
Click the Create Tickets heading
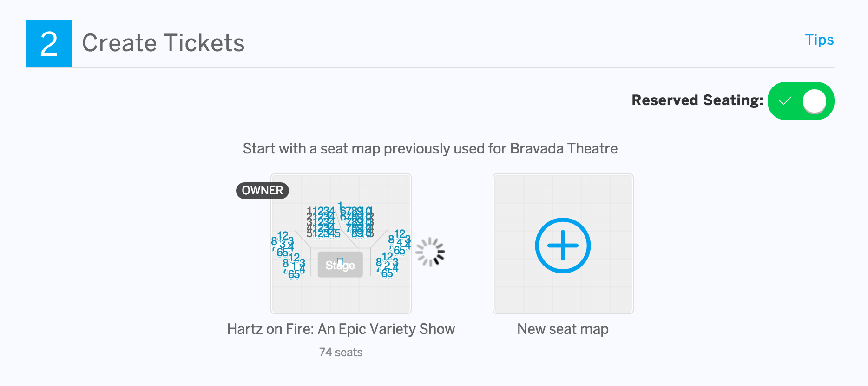pos(163,43)
